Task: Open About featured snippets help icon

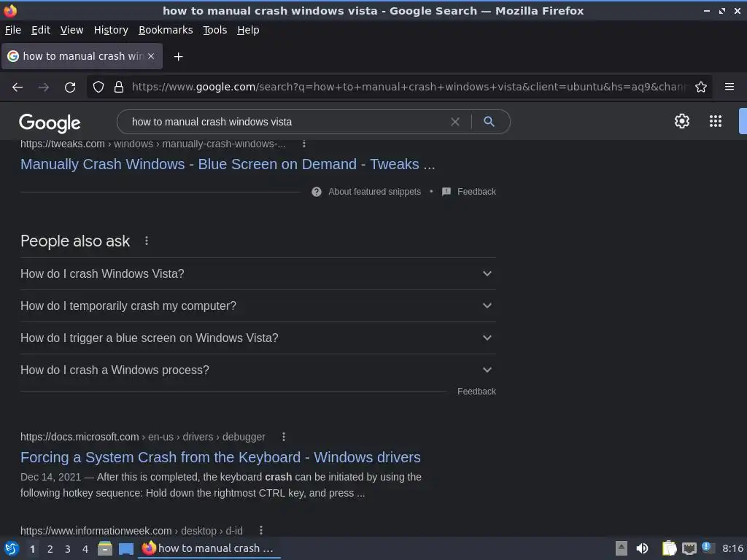Action: click(x=317, y=192)
